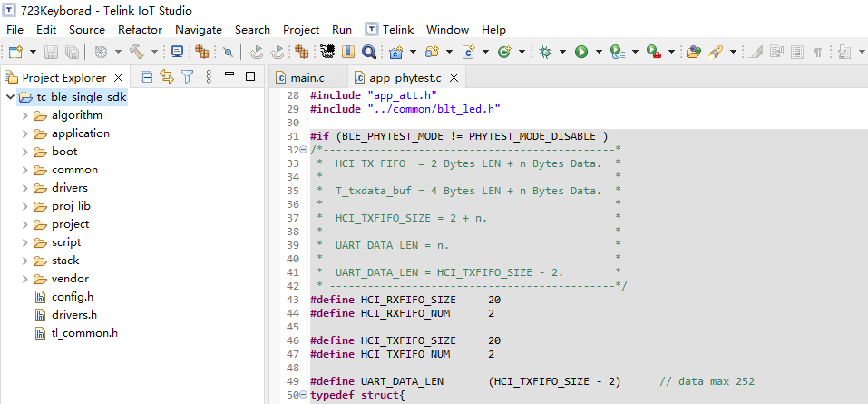
Task: Toggle Word Wrap icon in toolbar
Action: [776, 52]
